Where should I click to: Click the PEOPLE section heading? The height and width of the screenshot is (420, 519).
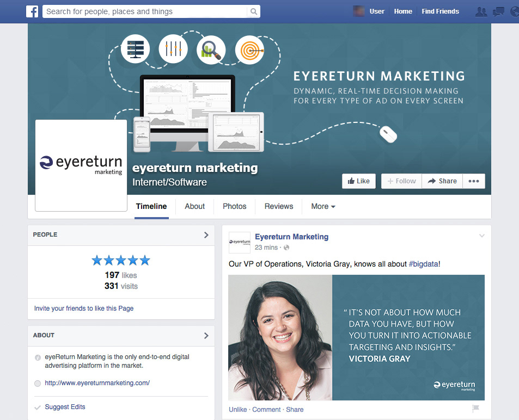[x=45, y=234]
